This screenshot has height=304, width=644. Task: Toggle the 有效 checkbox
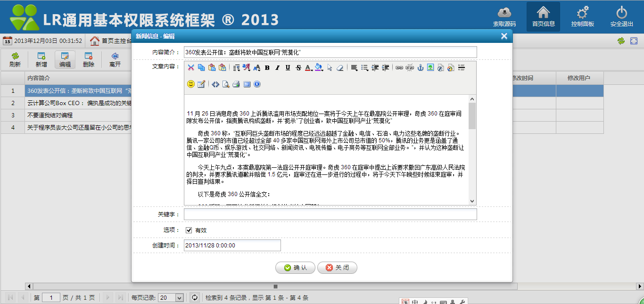coord(189,230)
